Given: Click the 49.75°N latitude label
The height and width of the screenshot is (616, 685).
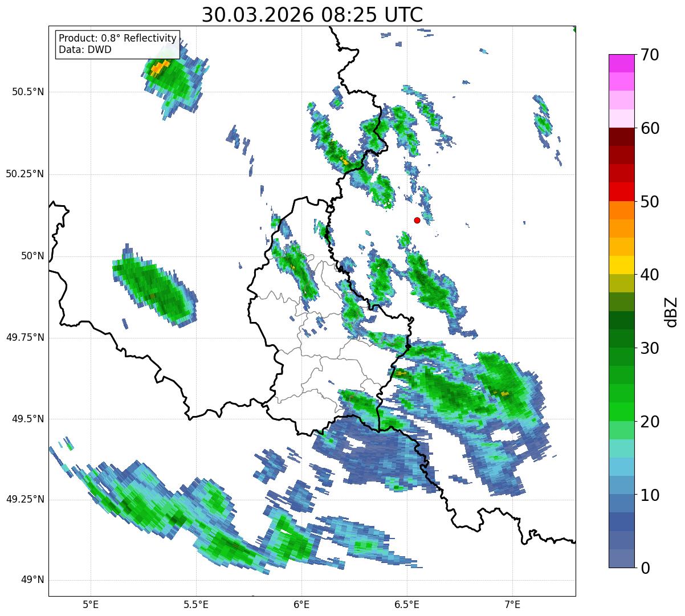Looking at the screenshot, I should pos(25,337).
